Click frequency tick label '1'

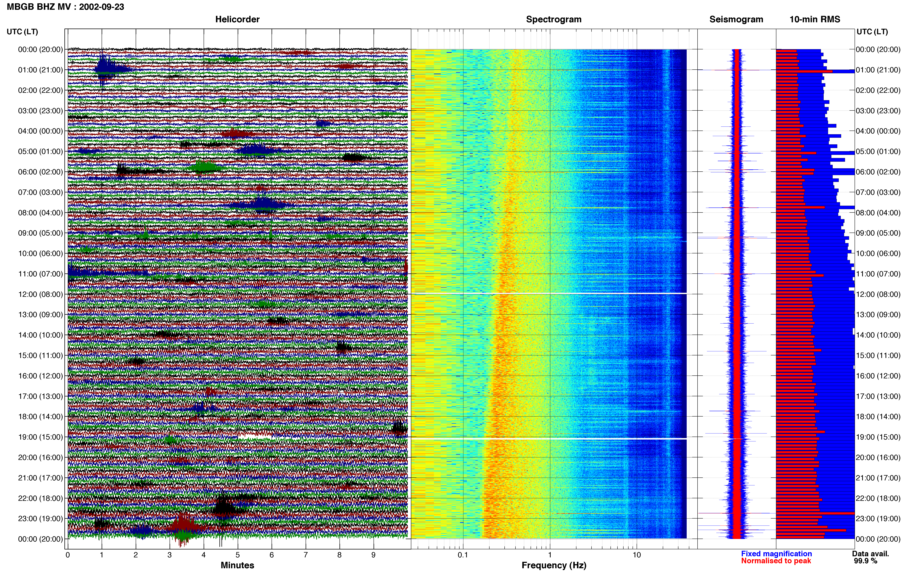[550, 555]
